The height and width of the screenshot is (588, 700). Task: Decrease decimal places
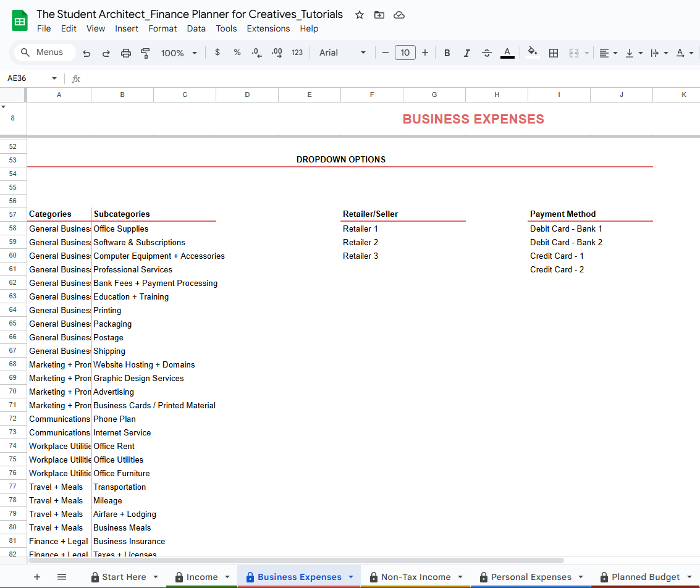click(256, 52)
